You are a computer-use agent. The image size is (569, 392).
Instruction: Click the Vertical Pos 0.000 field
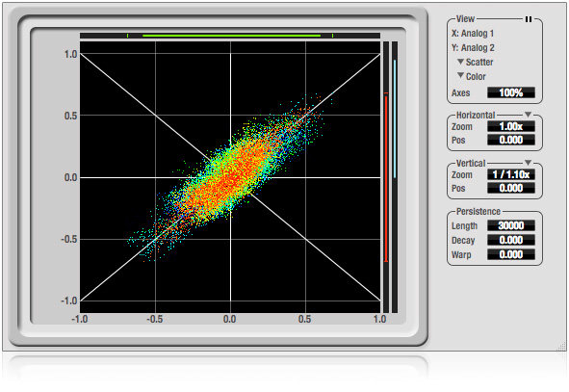(x=511, y=188)
